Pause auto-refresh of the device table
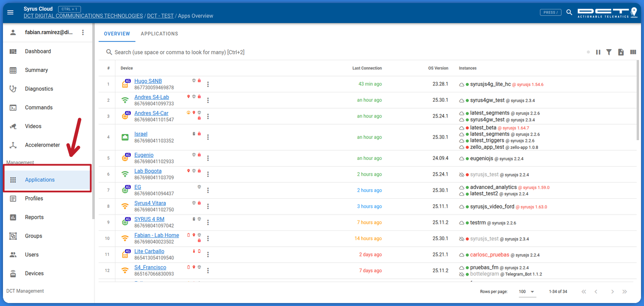Viewport: 644px width, 306px height. [x=598, y=52]
